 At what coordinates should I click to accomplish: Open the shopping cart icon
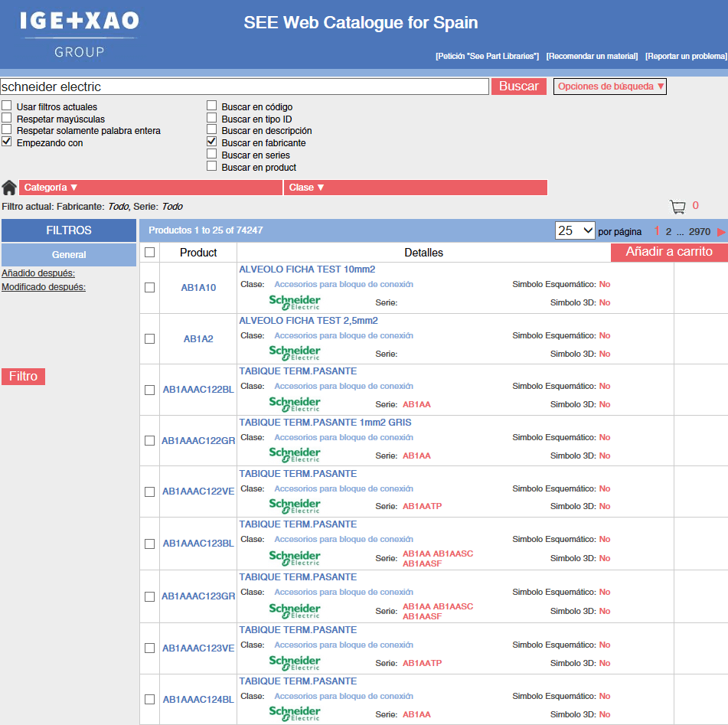[677, 206]
